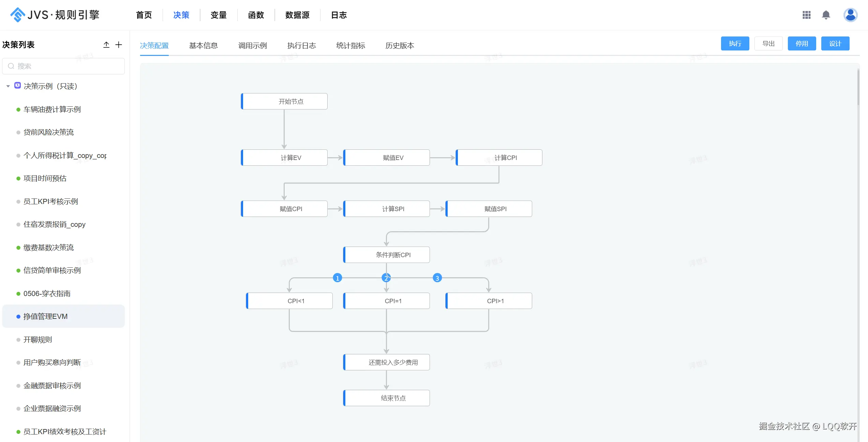Click the JVS logo icon
868x442 pixels.
point(18,15)
